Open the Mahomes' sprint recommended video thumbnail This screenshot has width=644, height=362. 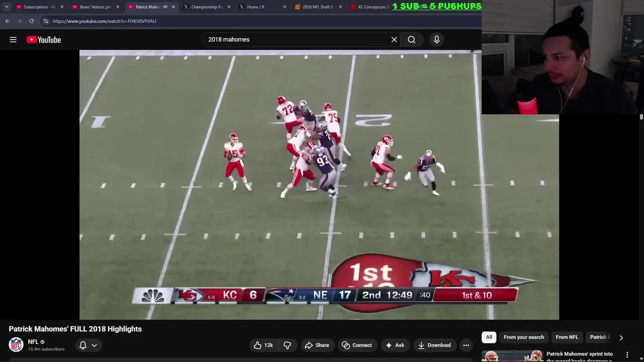(512, 356)
